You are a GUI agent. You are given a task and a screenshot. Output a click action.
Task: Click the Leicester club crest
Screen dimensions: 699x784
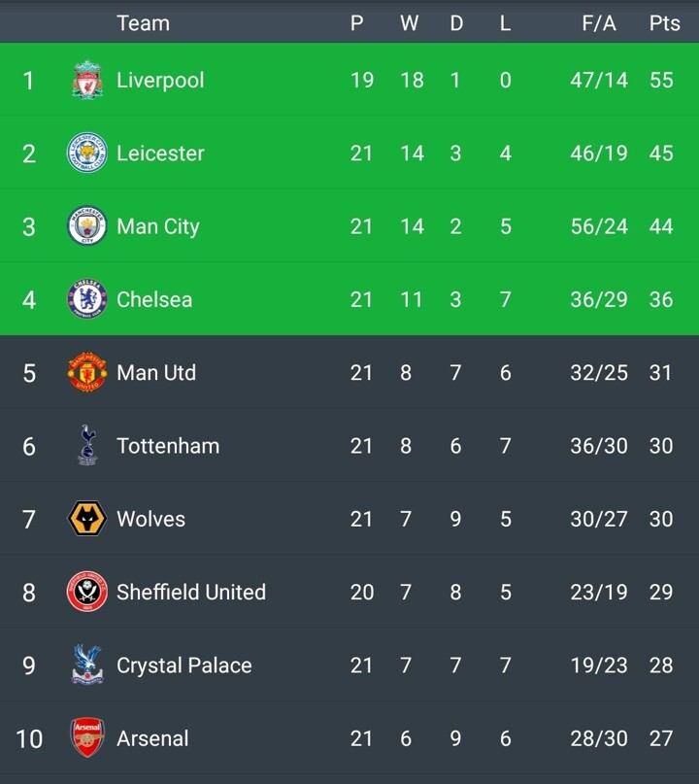[x=86, y=153]
